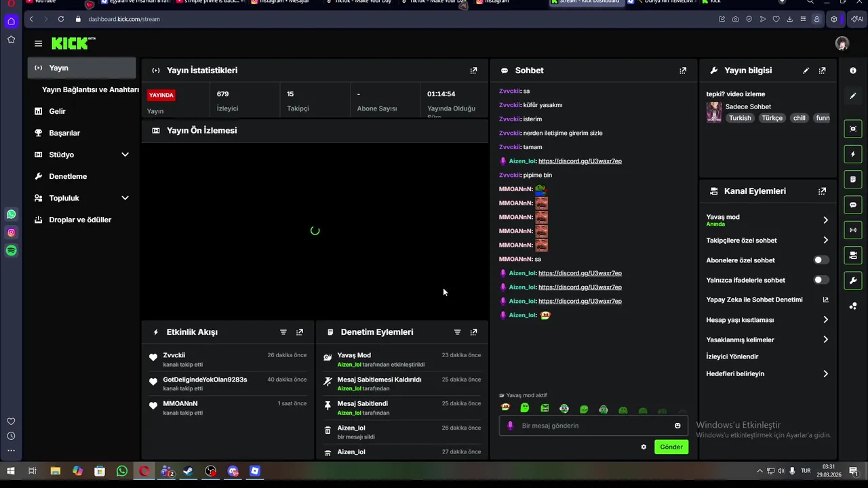Toggle wrench stream info widget in right rail
Image resolution: width=868 pixels, height=488 pixels.
click(853, 281)
